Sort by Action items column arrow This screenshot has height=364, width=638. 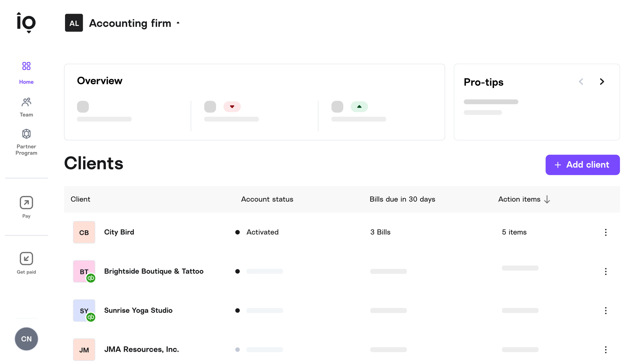547,199
